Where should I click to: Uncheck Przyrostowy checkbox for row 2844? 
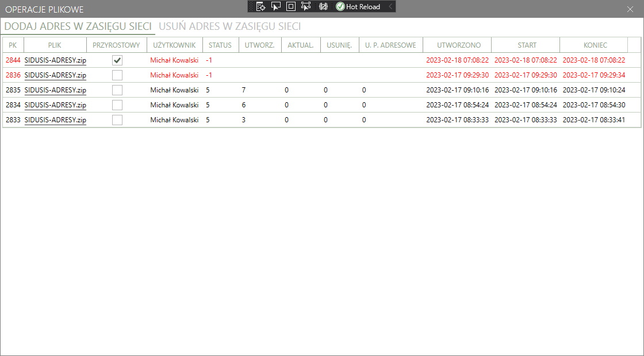(x=117, y=60)
